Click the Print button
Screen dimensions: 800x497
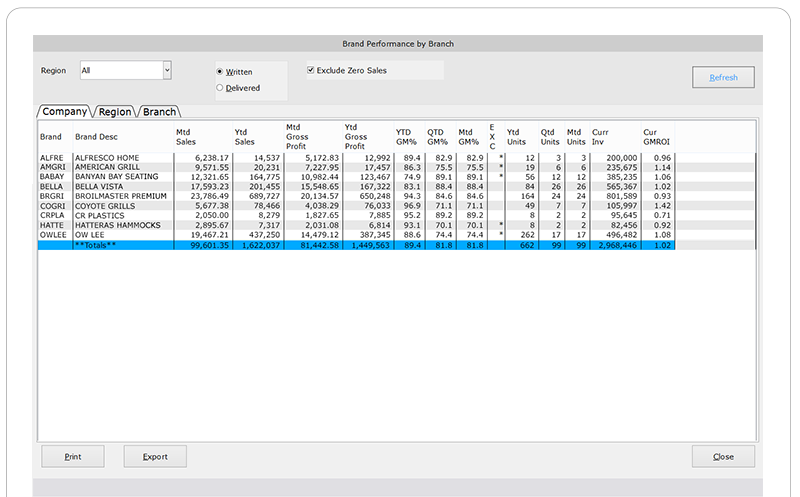coord(72,457)
